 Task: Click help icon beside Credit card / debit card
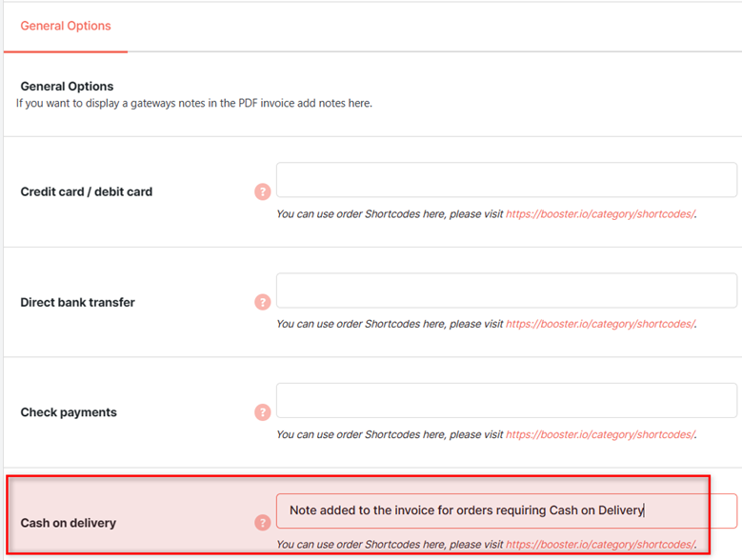(x=263, y=191)
